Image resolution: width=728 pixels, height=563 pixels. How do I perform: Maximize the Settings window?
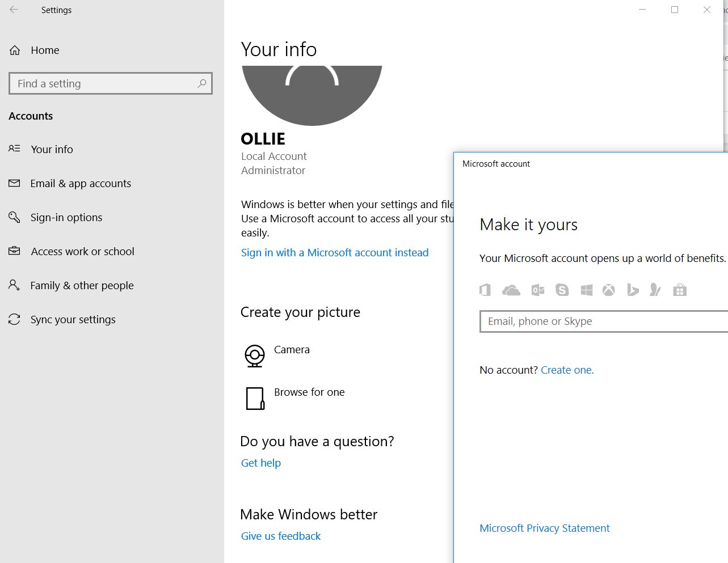[x=675, y=10]
